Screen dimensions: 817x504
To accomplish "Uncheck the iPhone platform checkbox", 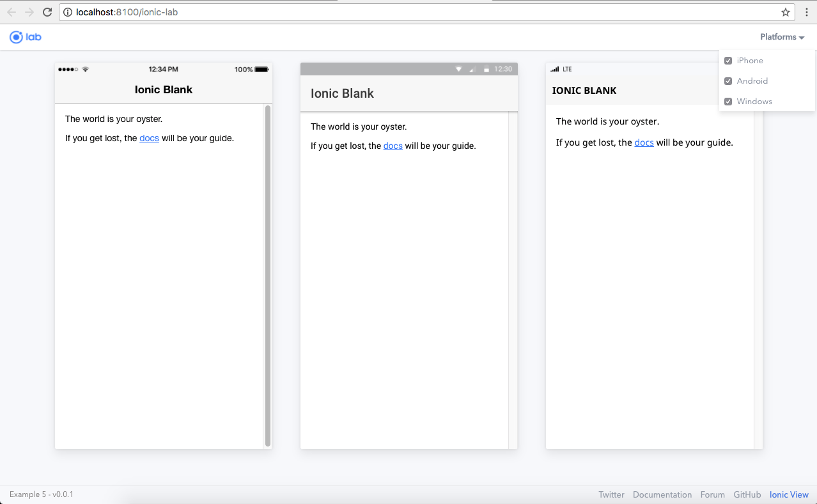I will (728, 61).
